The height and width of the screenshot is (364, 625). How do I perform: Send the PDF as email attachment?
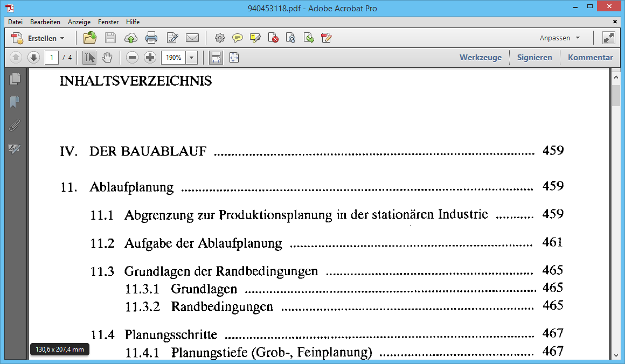click(192, 38)
